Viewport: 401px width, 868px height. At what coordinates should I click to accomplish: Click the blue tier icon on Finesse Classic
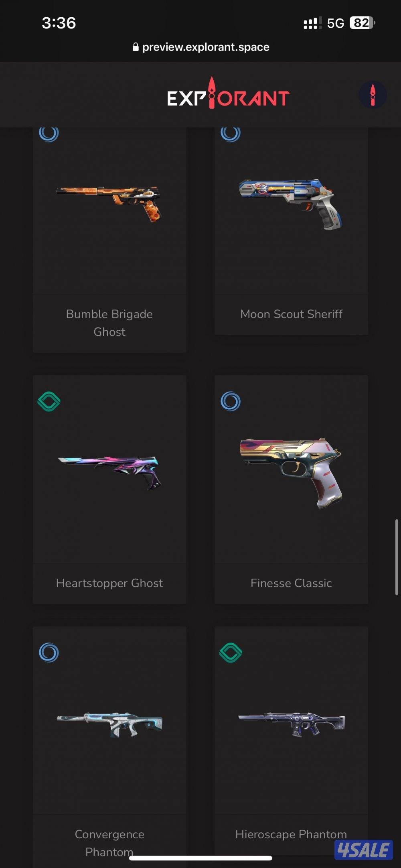pos(231,401)
